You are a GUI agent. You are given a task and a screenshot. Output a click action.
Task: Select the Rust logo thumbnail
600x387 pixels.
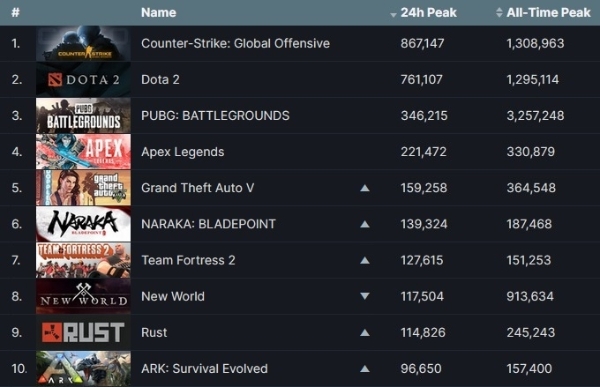point(83,333)
